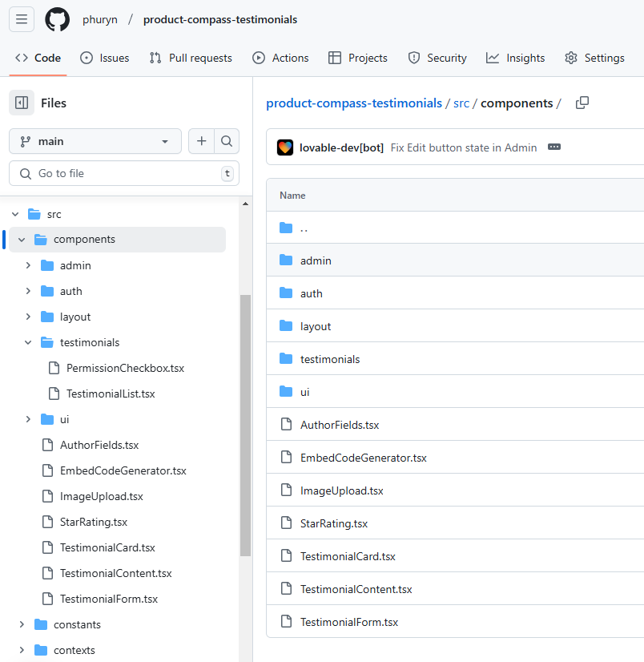Open the Actions tab
This screenshot has height=662, width=644.
tap(280, 58)
